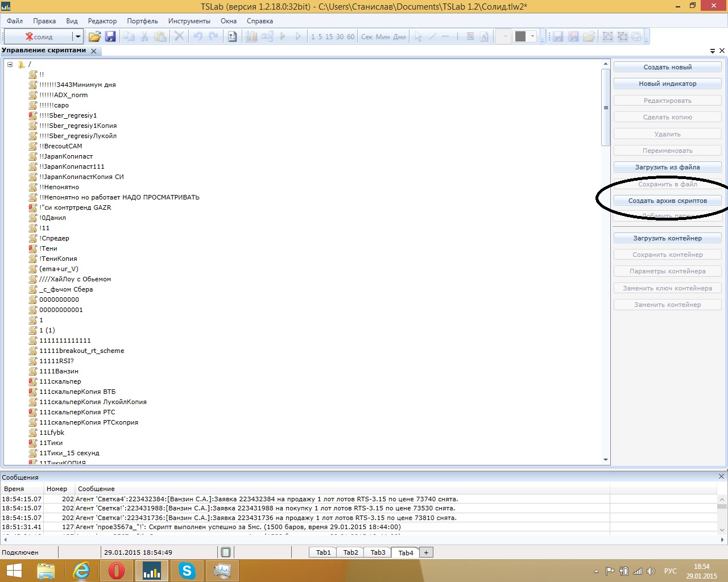Switch to Tab2 at the bottom

click(350, 552)
